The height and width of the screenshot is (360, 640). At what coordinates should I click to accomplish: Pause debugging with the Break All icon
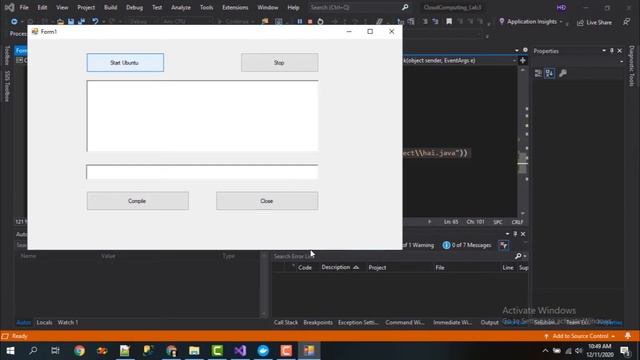click(x=300, y=21)
